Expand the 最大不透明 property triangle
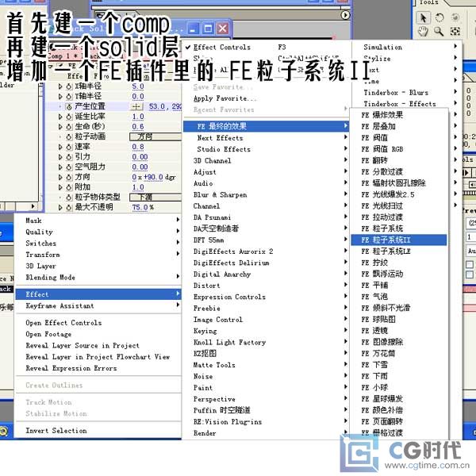This screenshot has height=476, width=476. tap(60, 207)
